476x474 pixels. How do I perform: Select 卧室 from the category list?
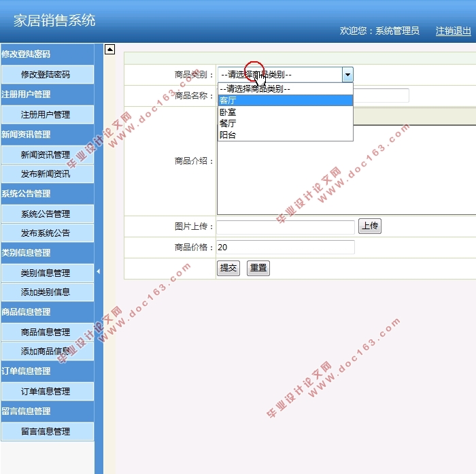[x=286, y=112]
